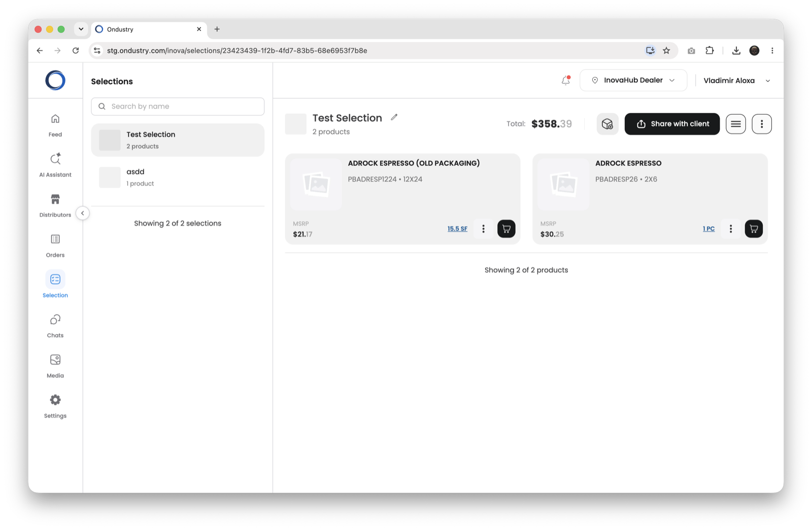Go forward in the browser
Image resolution: width=812 pixels, height=530 pixels.
[57, 51]
